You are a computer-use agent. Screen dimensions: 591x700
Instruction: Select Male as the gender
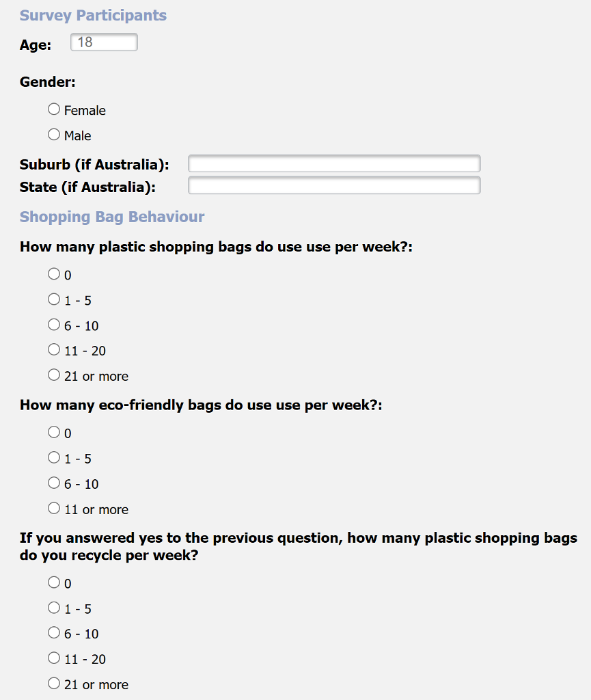click(53, 134)
